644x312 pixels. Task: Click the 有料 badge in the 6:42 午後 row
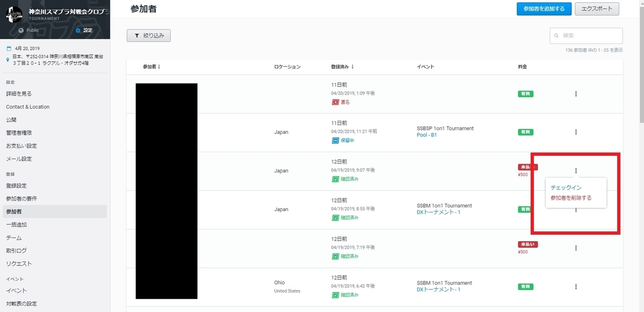[x=525, y=287]
